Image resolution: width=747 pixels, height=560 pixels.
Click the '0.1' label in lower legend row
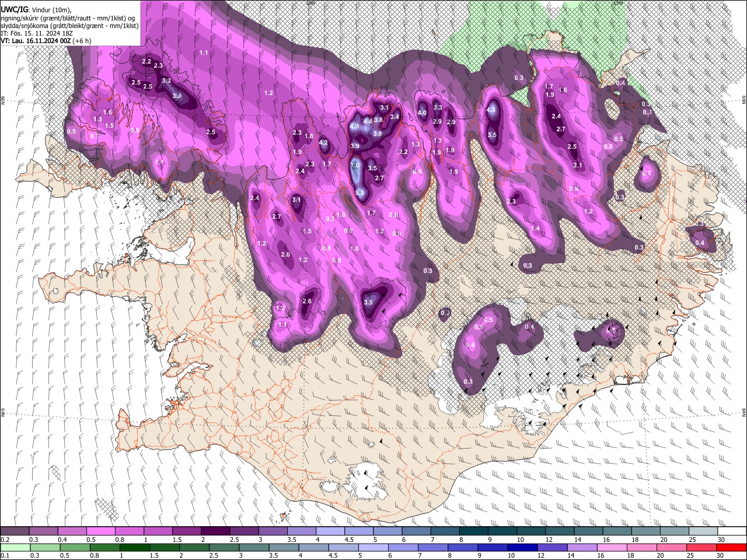[x=5, y=556]
